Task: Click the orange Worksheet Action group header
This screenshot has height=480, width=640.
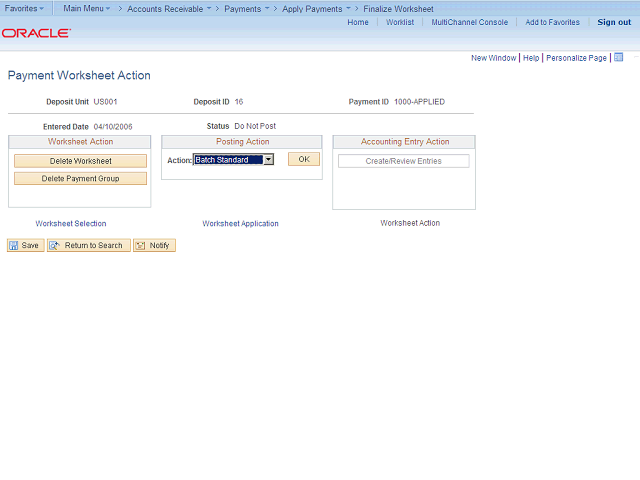Action: (x=80, y=142)
